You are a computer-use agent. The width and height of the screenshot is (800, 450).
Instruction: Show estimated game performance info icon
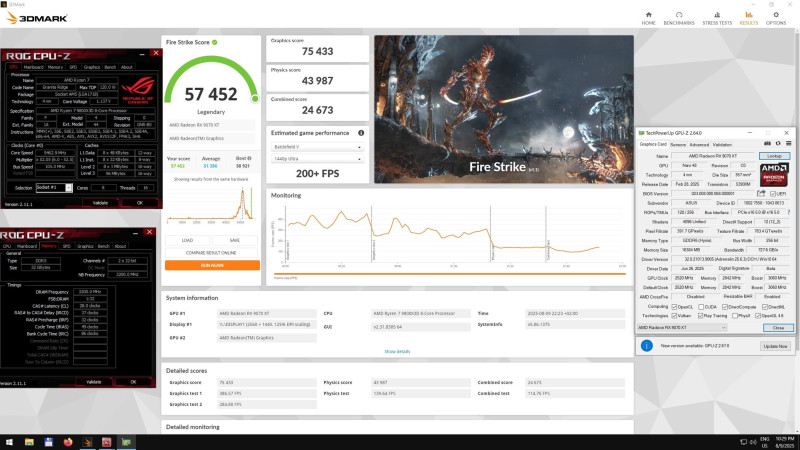[361, 133]
